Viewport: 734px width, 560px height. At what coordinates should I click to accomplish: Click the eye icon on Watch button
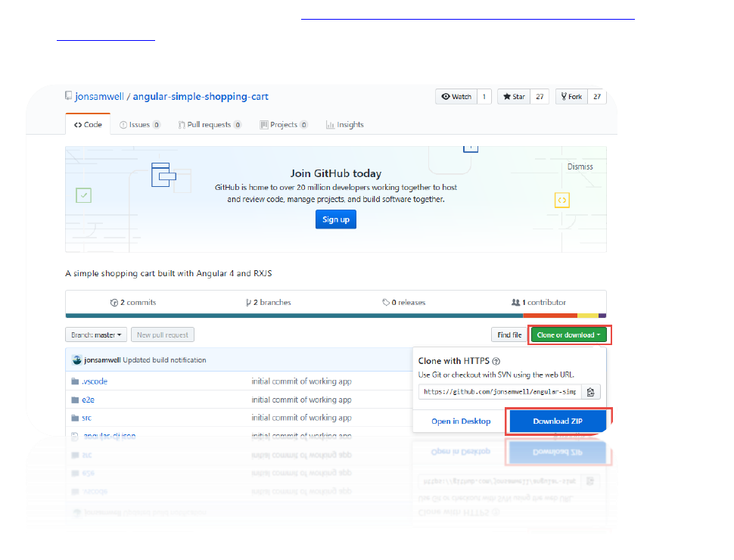[x=446, y=96]
